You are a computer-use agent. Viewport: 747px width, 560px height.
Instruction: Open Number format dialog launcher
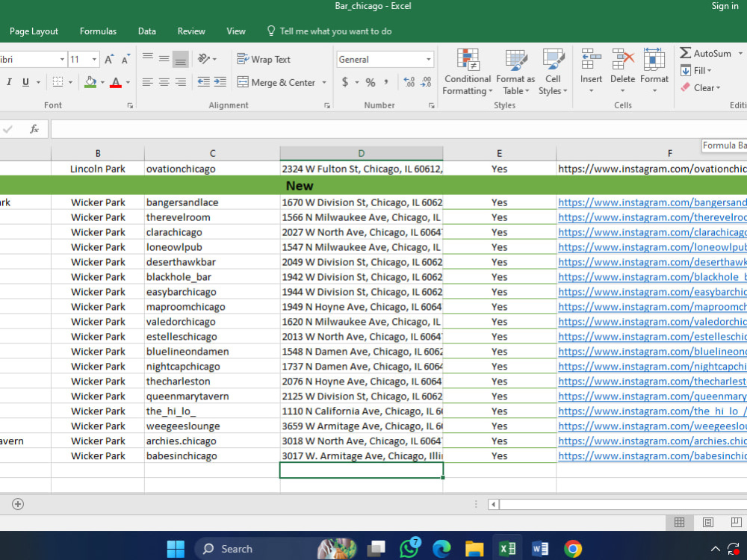[x=431, y=106]
